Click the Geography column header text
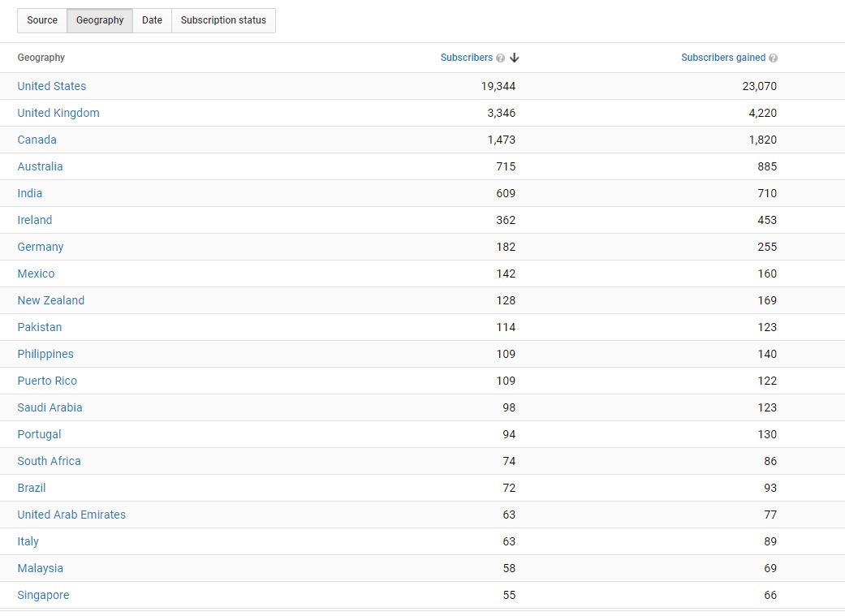This screenshot has height=616, width=845. 41,58
